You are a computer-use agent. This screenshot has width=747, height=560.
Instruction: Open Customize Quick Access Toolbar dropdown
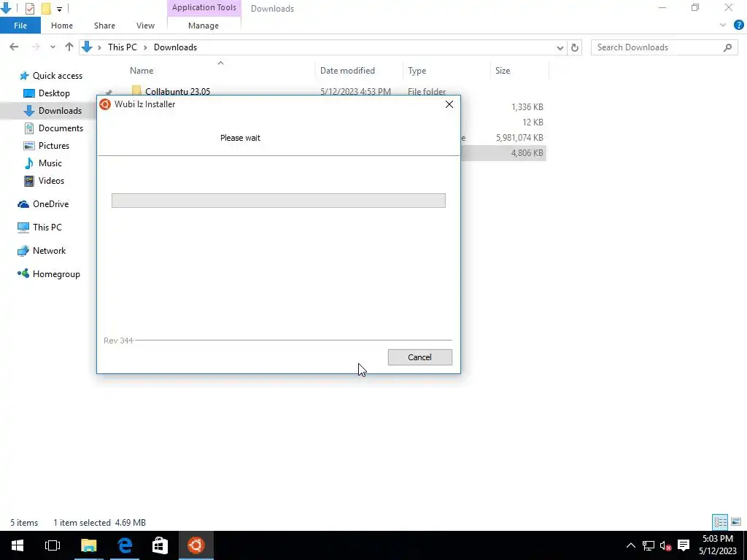pos(59,9)
